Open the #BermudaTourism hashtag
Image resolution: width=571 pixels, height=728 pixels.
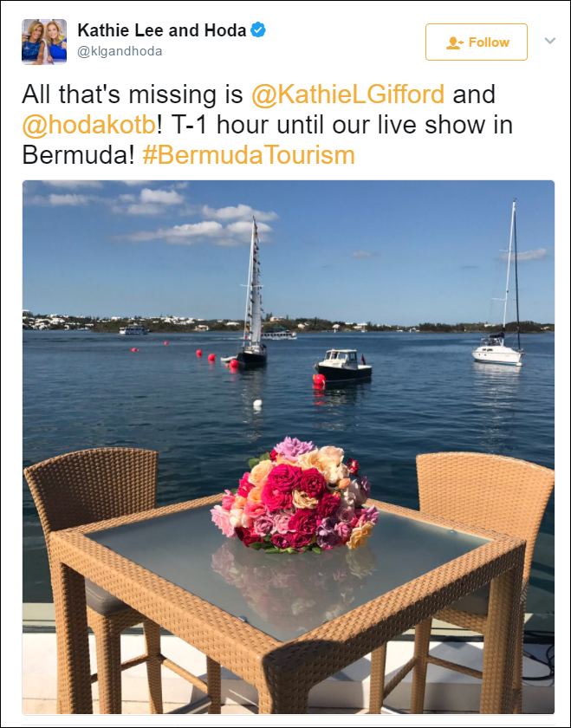(x=249, y=154)
